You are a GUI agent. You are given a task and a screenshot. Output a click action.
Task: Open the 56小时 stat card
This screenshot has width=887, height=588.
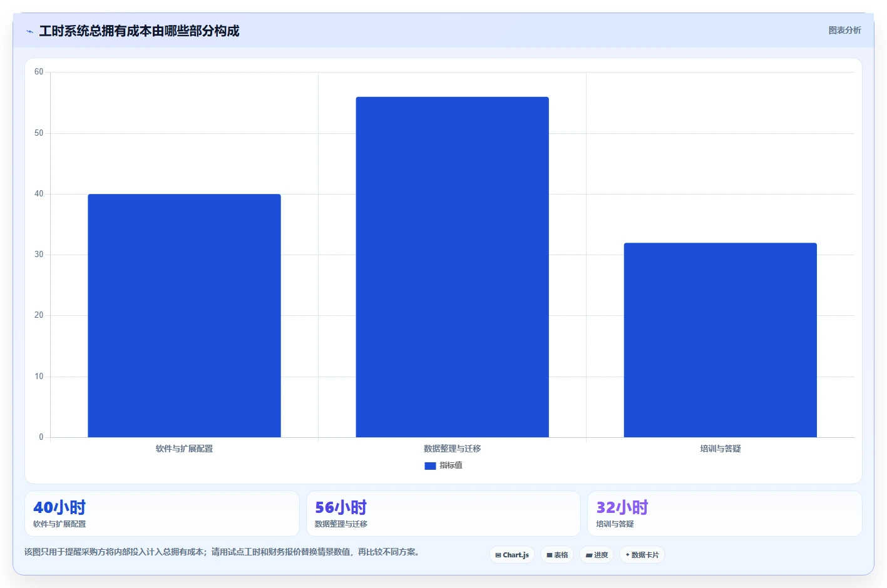(x=443, y=514)
